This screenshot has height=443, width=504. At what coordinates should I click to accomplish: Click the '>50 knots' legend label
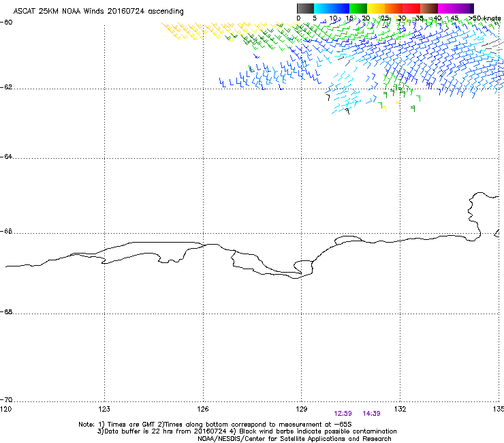[485, 18]
